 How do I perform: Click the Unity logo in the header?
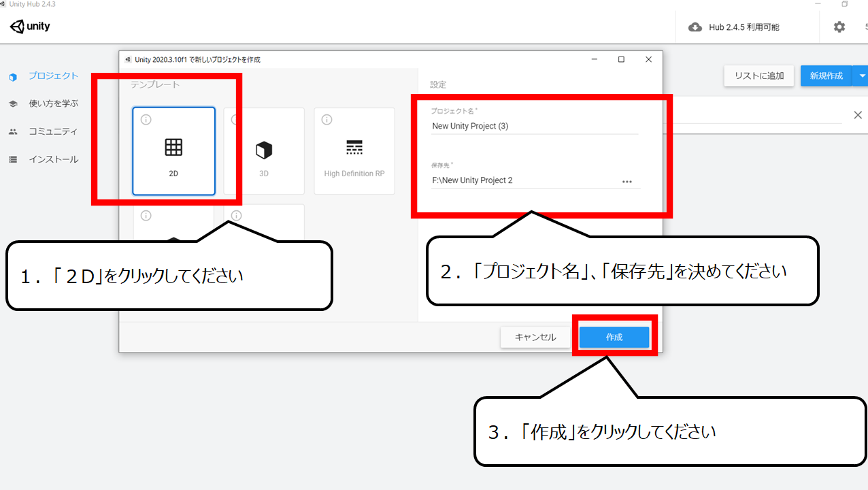click(x=30, y=27)
